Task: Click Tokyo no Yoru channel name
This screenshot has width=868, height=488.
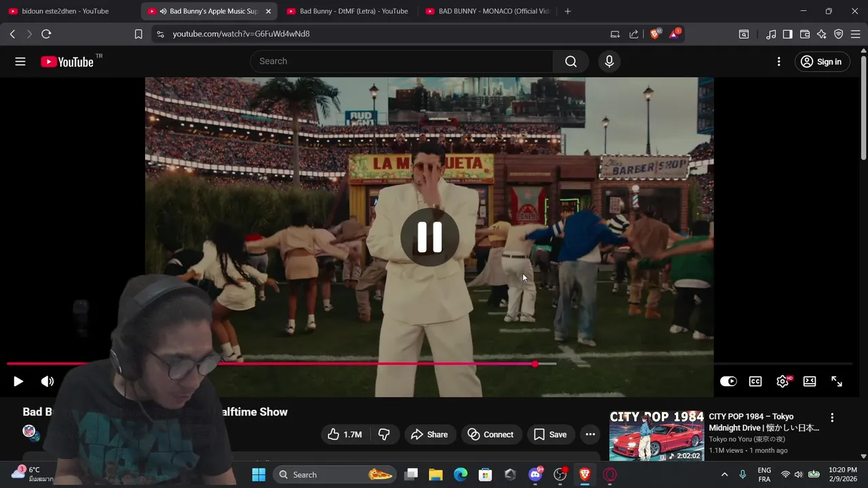Action: click(747, 439)
